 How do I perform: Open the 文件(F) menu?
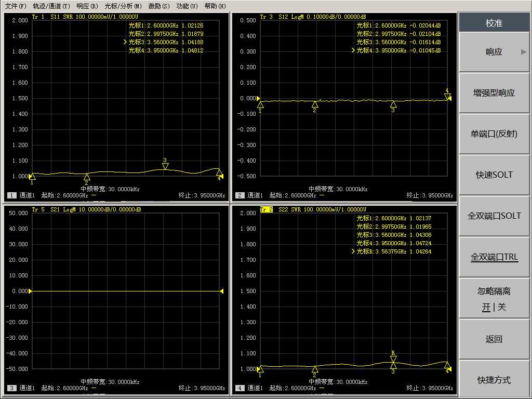[16, 6]
